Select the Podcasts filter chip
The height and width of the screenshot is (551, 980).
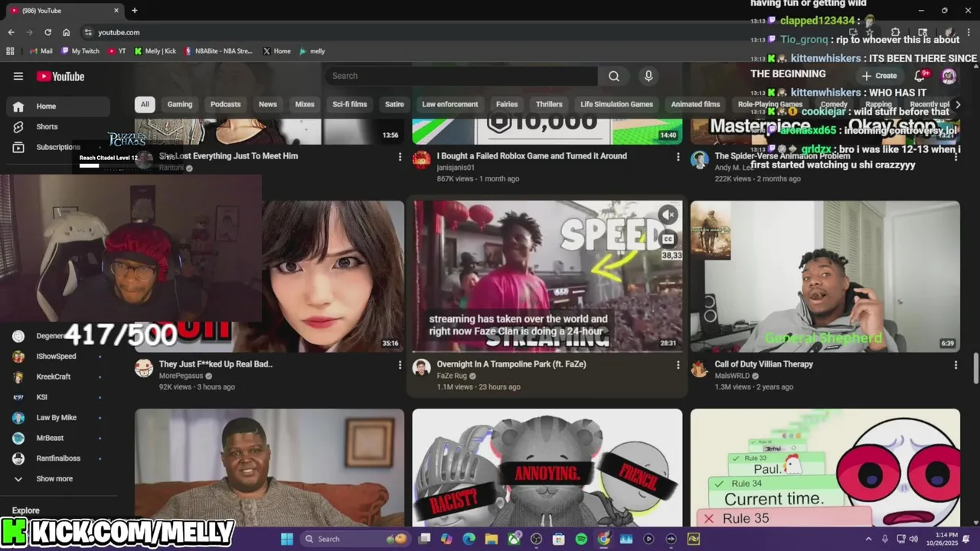tap(225, 104)
